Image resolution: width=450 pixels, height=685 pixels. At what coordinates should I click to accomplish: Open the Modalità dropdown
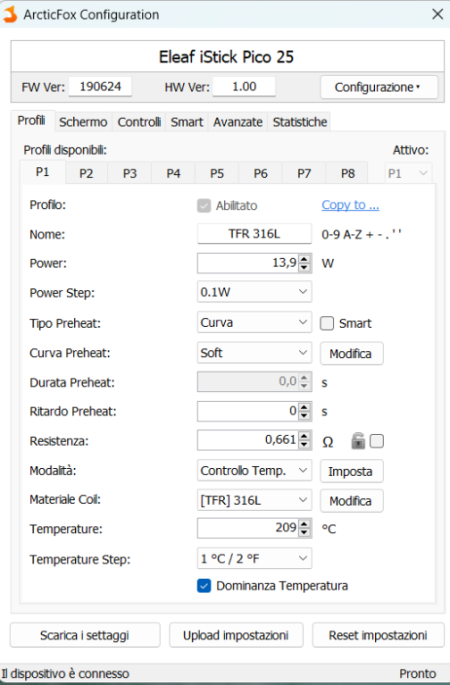254,471
